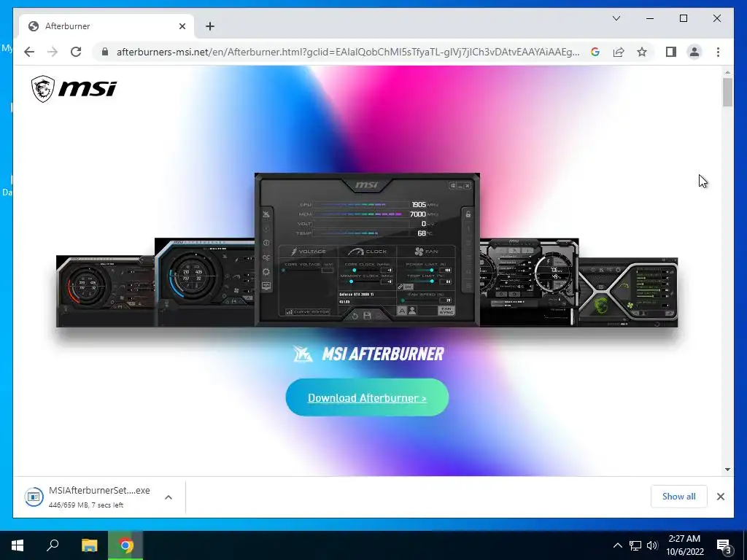The image size is (747, 560).
Task: Click Chrome icon in taskbar
Action: 125,545
